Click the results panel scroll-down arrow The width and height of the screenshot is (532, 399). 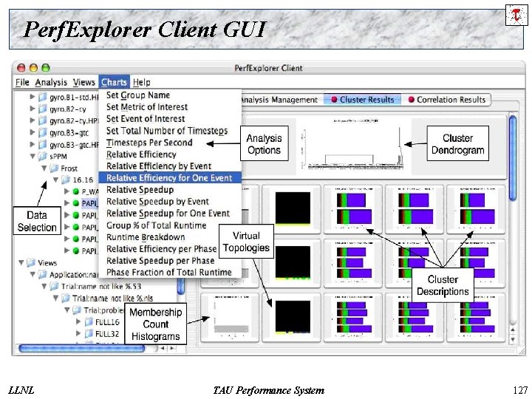(513, 339)
